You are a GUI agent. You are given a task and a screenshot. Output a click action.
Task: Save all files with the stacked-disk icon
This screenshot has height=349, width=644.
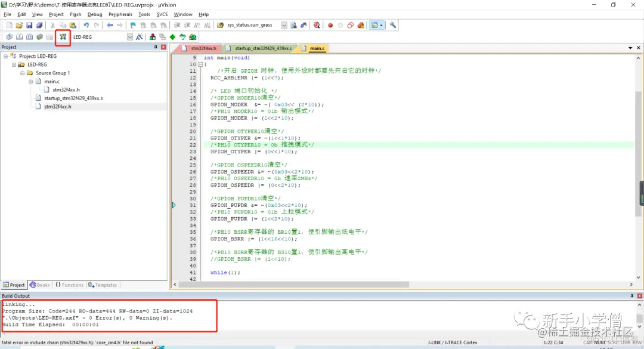[39, 25]
